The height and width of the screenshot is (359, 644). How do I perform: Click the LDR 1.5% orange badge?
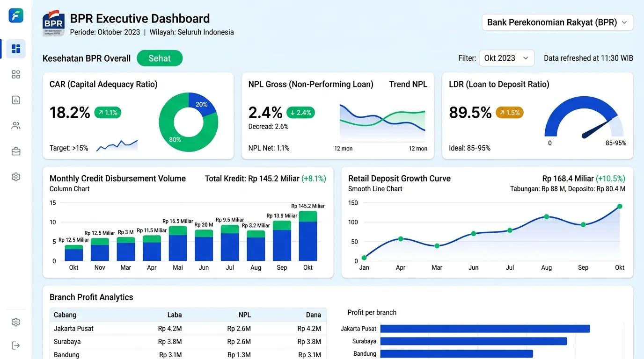(x=510, y=113)
